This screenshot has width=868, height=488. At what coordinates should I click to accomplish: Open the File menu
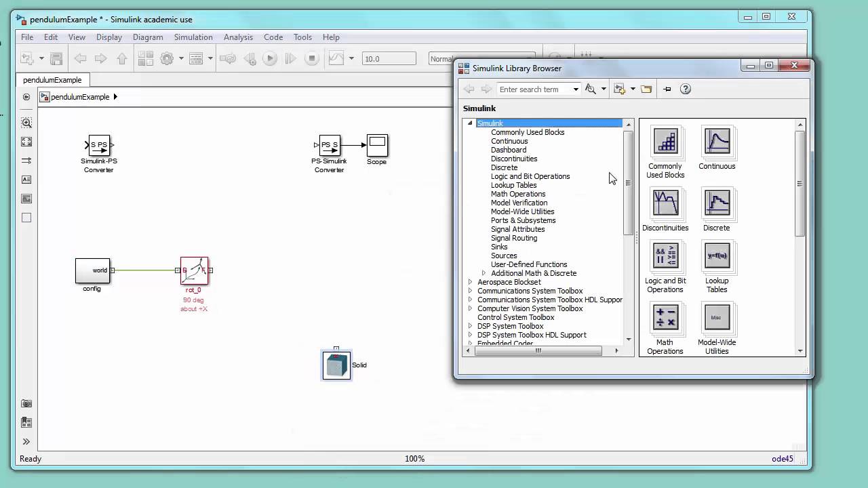click(27, 37)
